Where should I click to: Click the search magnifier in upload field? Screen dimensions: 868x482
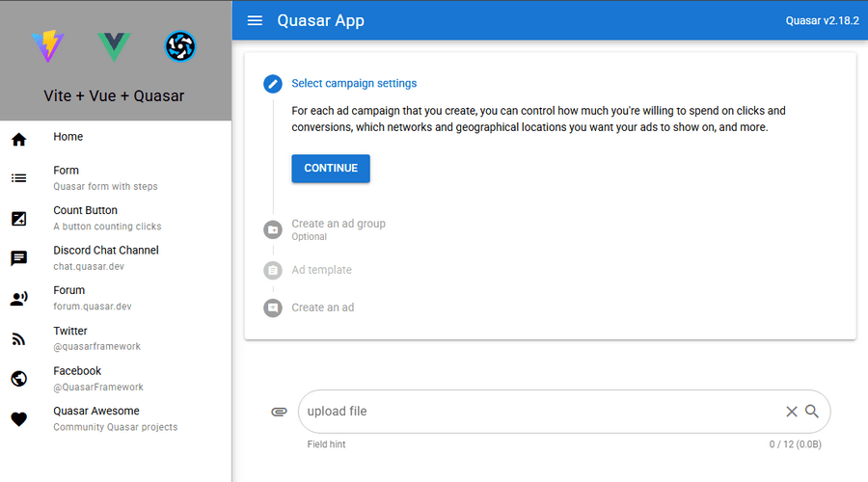811,412
